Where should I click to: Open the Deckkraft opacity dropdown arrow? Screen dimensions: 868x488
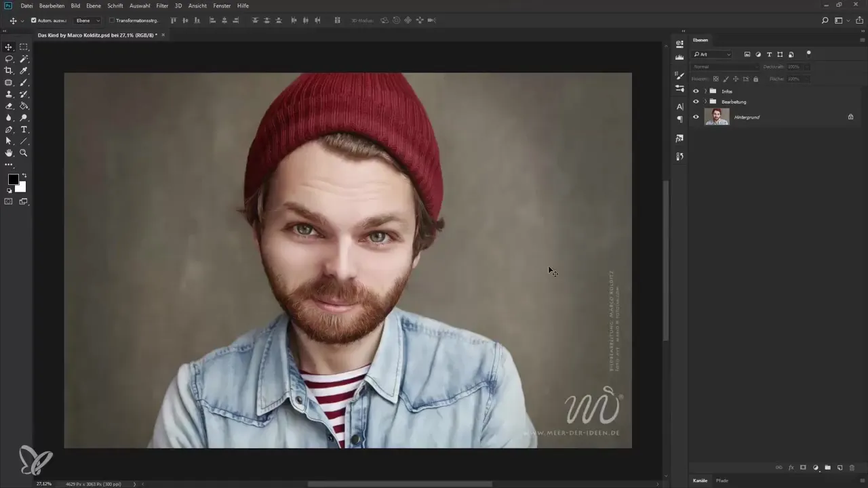point(806,66)
